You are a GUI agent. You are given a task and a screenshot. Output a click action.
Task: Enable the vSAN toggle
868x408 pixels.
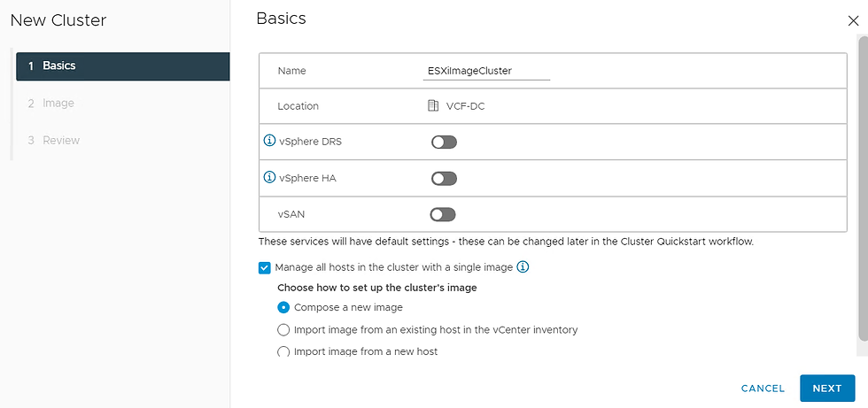[443, 214]
